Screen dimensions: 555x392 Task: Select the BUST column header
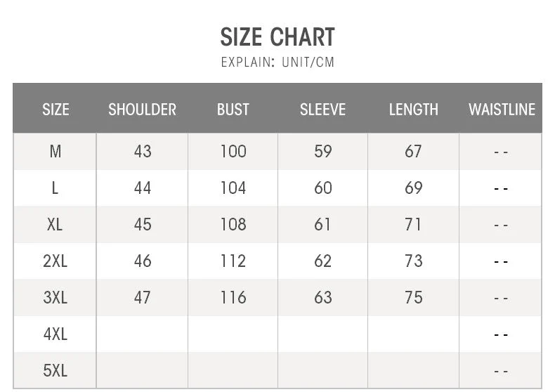pos(233,110)
